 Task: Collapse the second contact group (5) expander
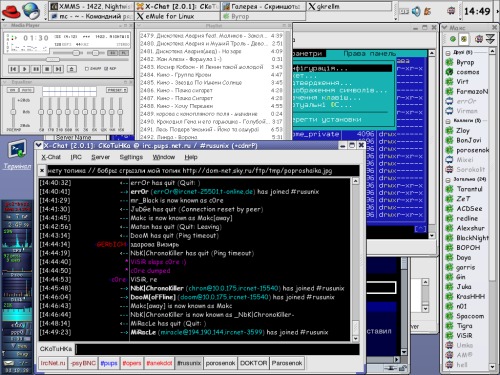(x=448, y=121)
